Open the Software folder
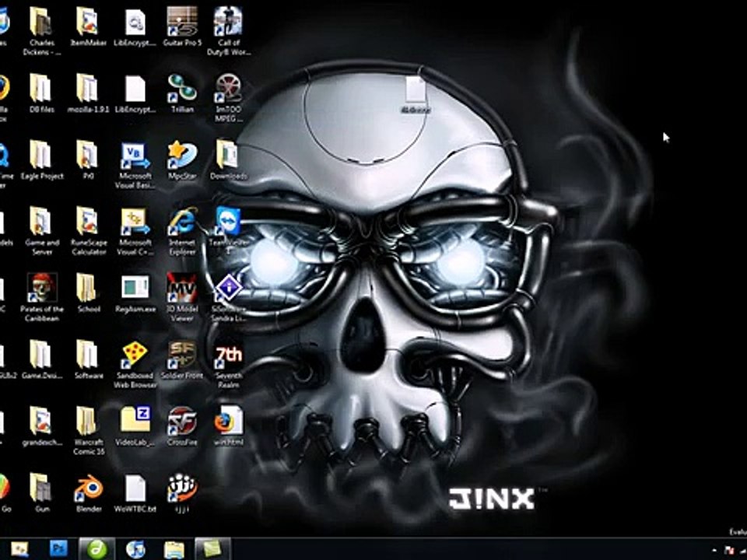 pyautogui.click(x=88, y=359)
